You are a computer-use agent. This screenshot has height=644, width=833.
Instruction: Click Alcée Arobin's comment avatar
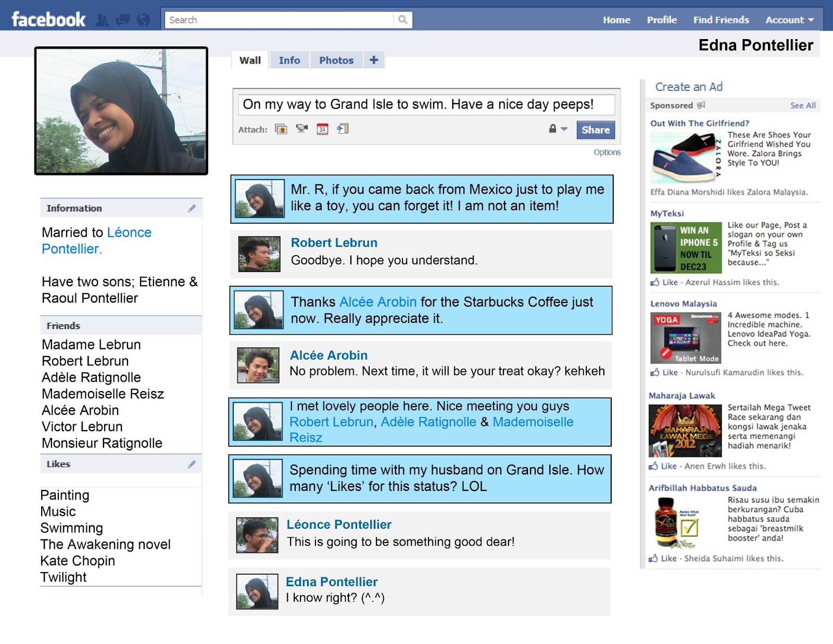pos(258,365)
